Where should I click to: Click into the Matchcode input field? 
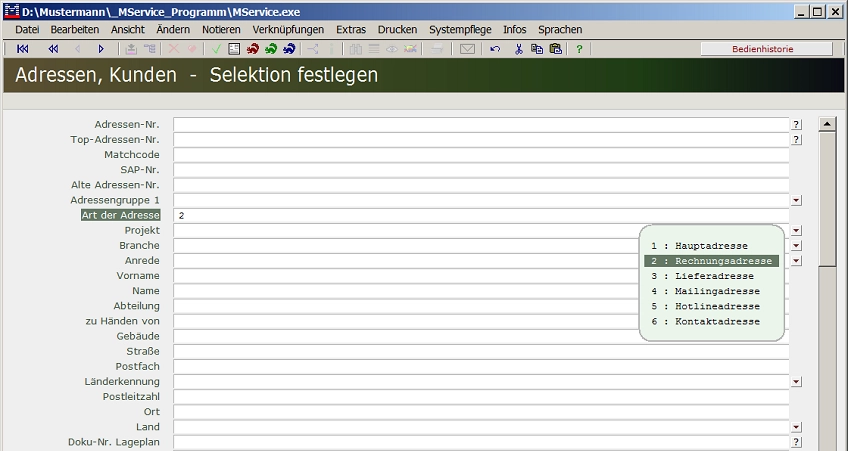[x=480, y=155]
